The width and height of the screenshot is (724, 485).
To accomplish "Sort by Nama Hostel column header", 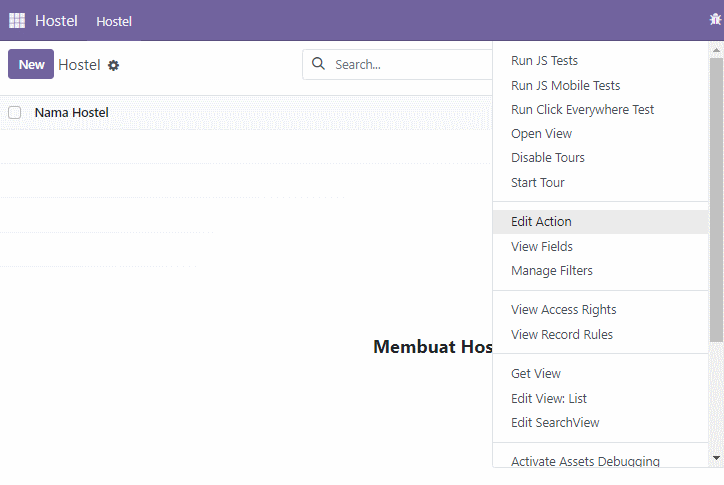I will [x=72, y=113].
